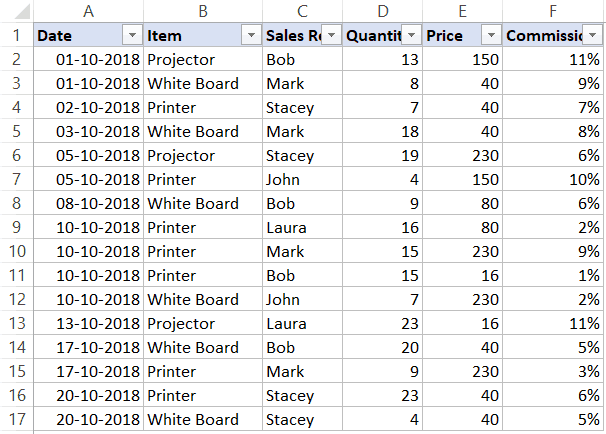Select the 10% commission cell
The height and width of the screenshot is (434, 606).
point(553,179)
